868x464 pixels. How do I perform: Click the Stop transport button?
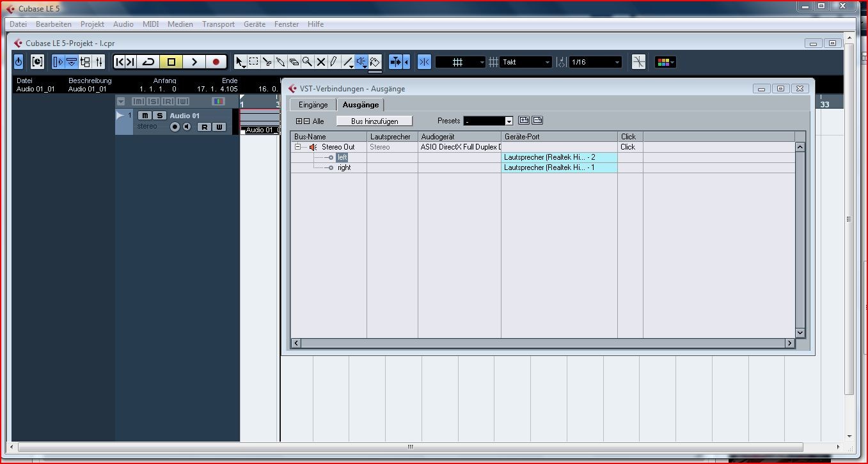171,62
